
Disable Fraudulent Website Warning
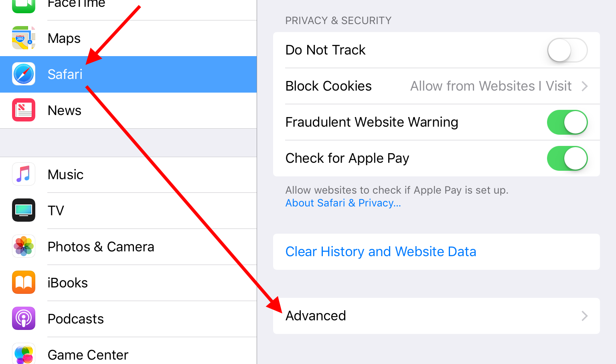tap(567, 122)
